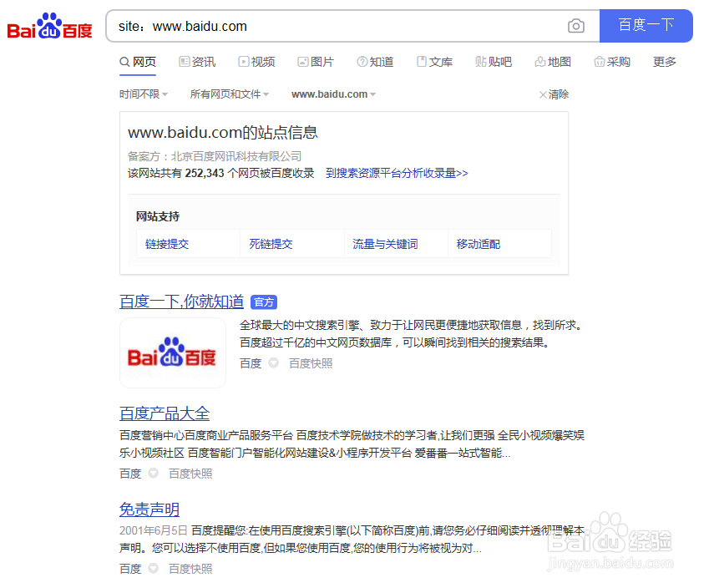The image size is (714, 588).
Task: Expand the 所有网页和文件 file type dropdown
Action: tap(229, 94)
